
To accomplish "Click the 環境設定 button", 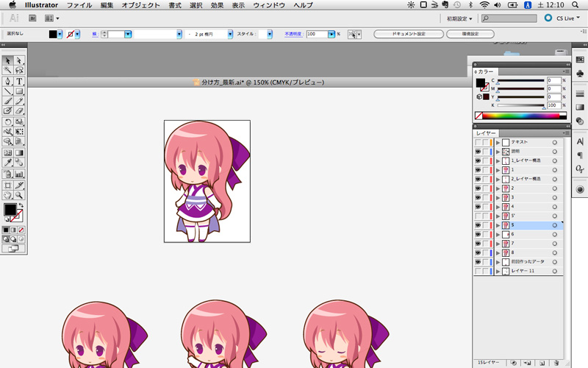I will (470, 34).
